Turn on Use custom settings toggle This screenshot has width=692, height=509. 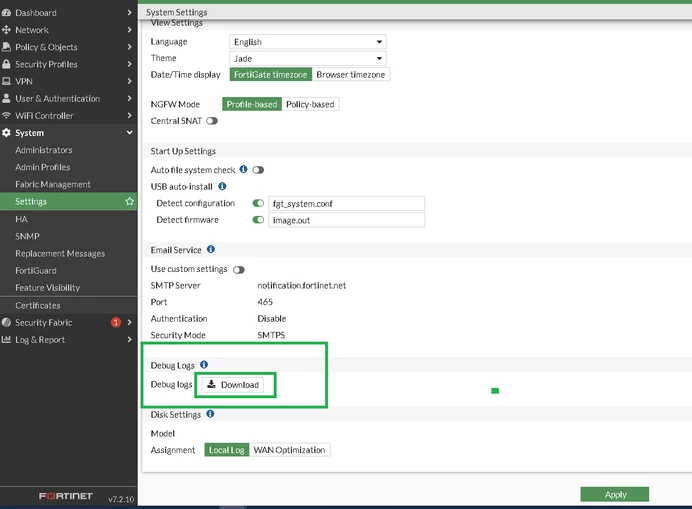click(x=239, y=270)
